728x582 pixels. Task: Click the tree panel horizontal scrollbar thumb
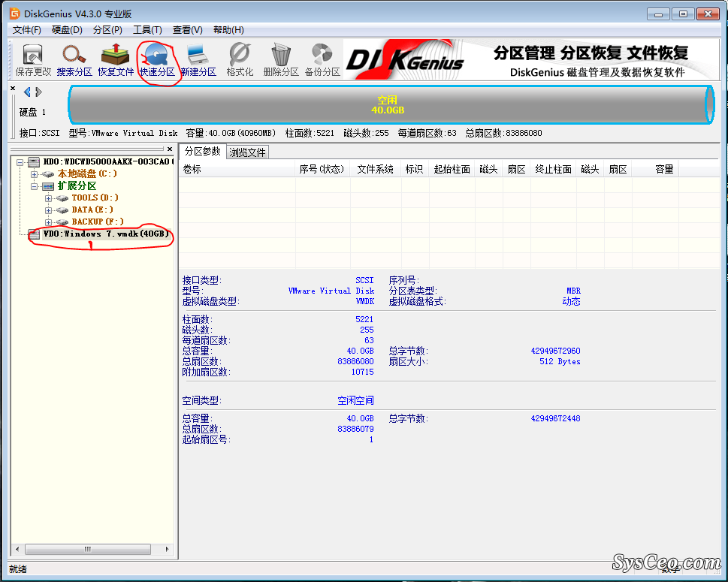[x=88, y=550]
